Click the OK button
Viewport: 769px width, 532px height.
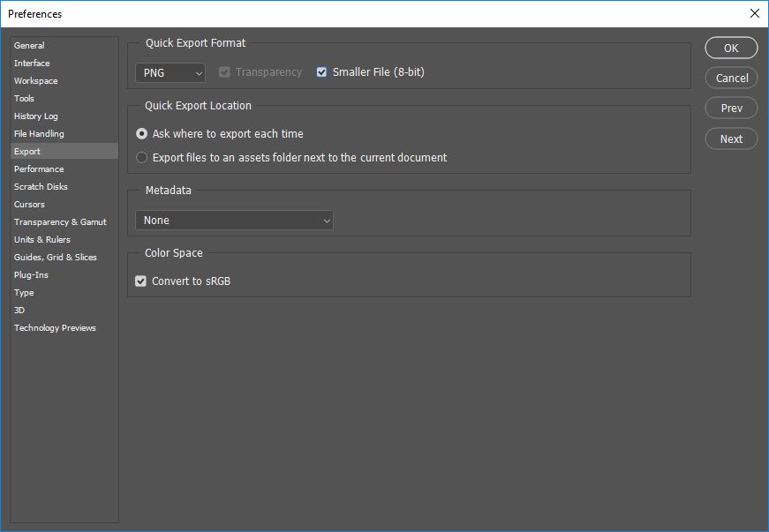[731, 48]
